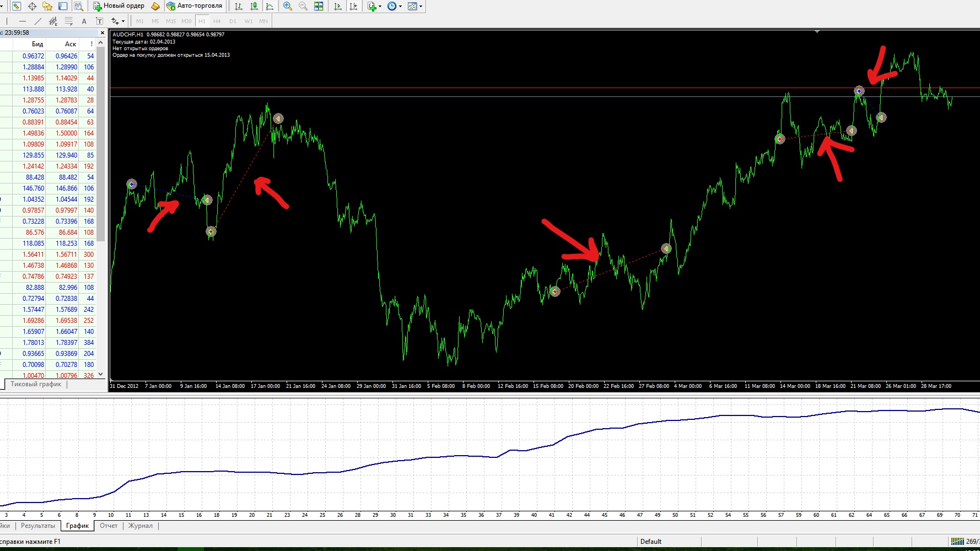Image resolution: width=980 pixels, height=551 pixels.
Task: Open the templates dropdown
Action: (x=415, y=6)
